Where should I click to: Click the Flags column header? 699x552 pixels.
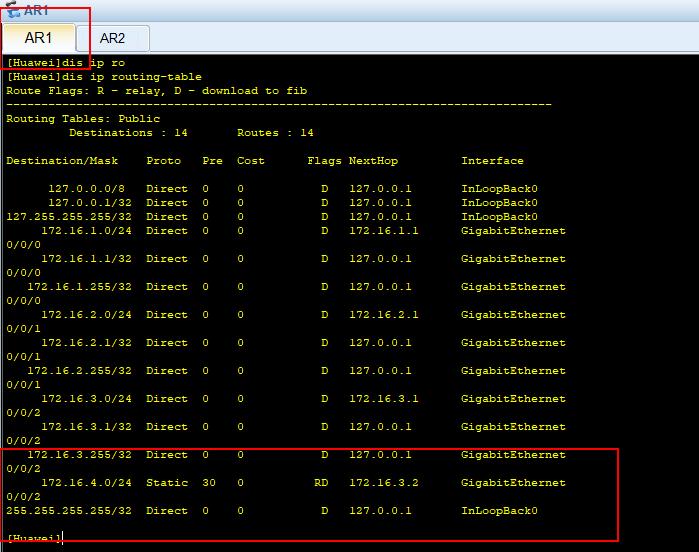pos(324,161)
